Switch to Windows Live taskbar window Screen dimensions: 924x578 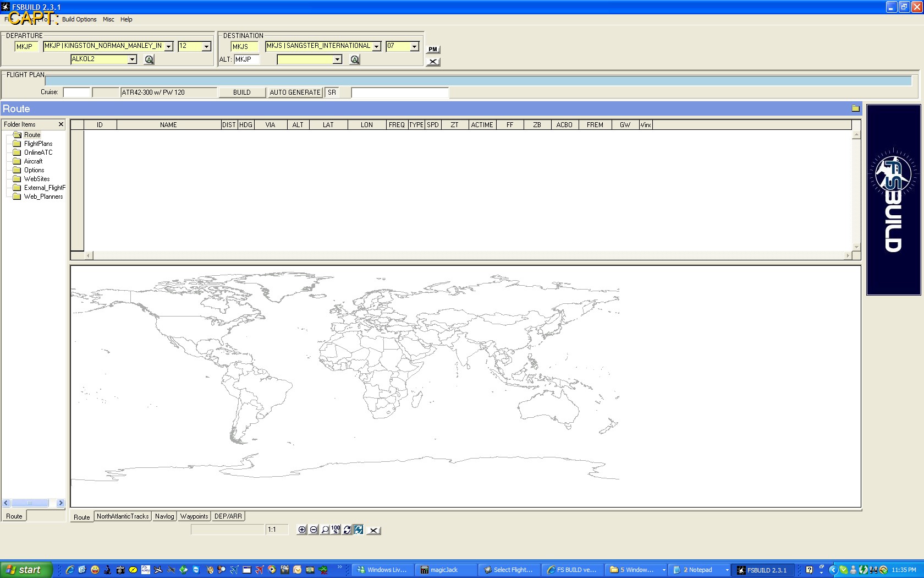coord(383,570)
